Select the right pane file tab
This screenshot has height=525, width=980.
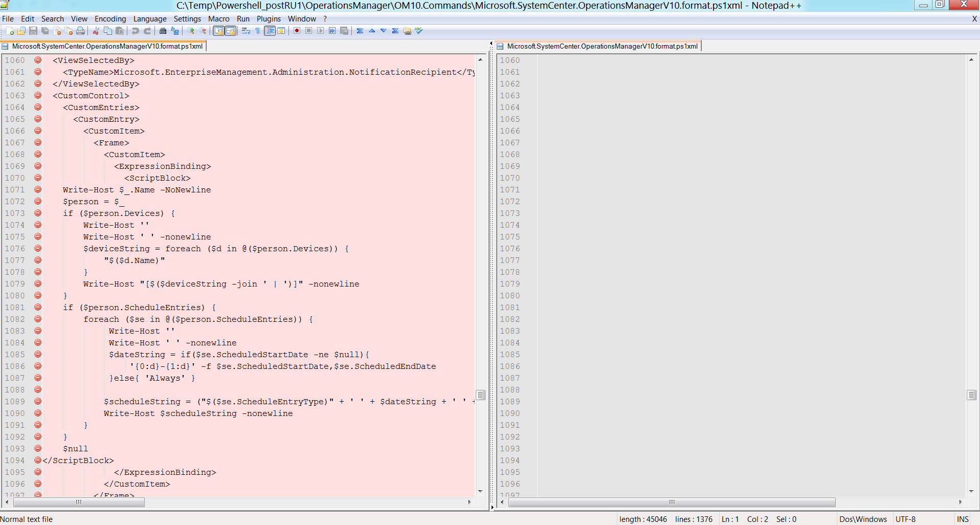602,47
